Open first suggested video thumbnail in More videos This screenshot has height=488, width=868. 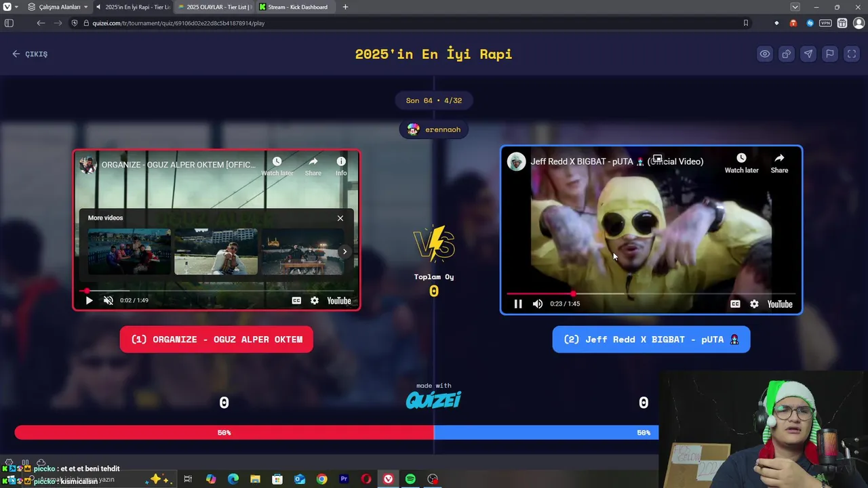pos(130,251)
